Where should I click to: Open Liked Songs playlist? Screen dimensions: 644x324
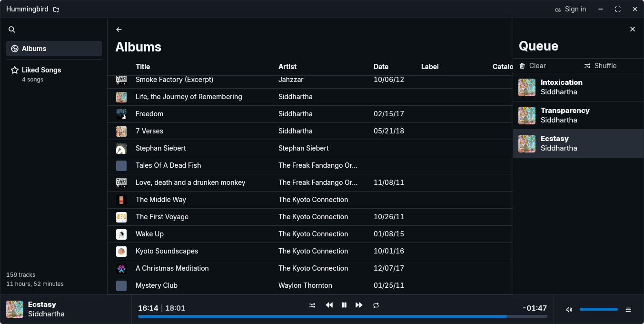[41, 70]
